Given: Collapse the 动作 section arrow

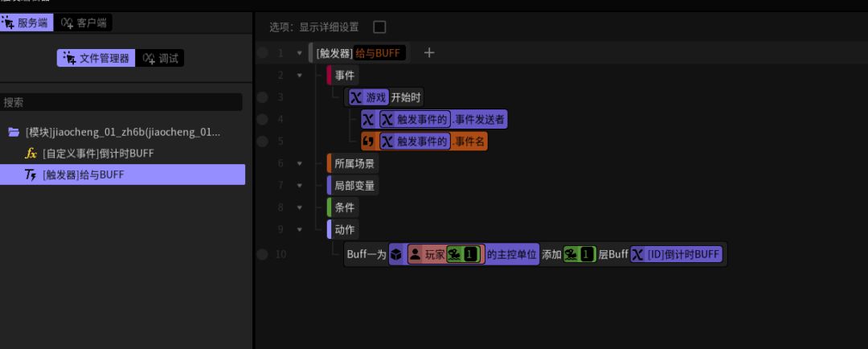Looking at the screenshot, I should point(300,229).
